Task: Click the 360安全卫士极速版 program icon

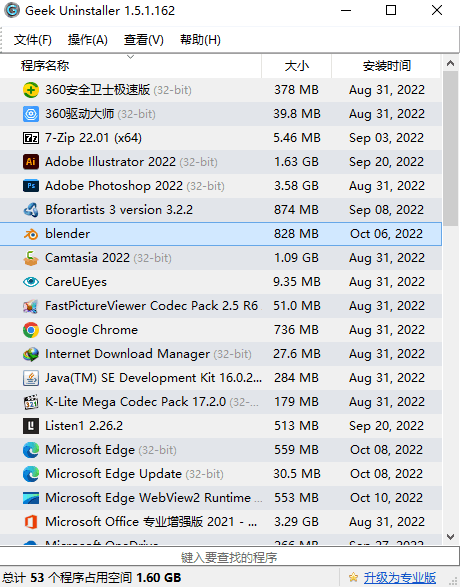Action: click(x=31, y=90)
